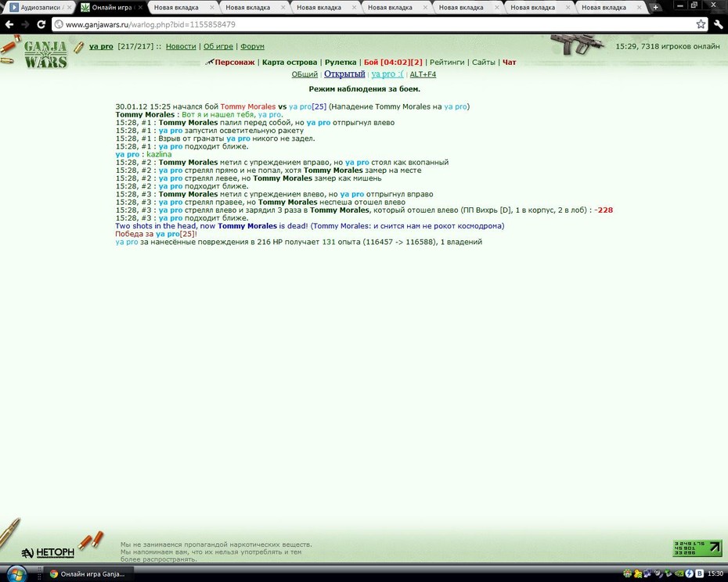Open the ya pro profile link beside [217/217]
Viewport: 728px width, 582px height.
pyautogui.click(x=101, y=46)
